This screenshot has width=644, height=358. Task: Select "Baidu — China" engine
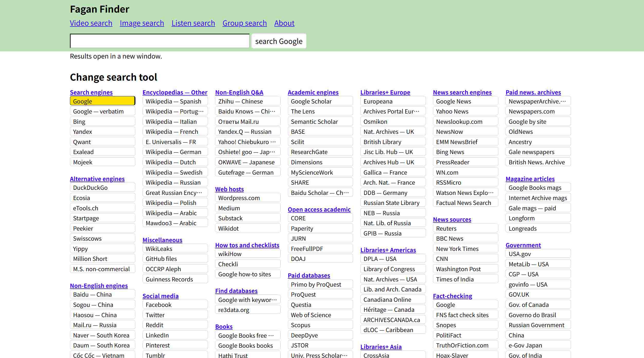point(103,294)
